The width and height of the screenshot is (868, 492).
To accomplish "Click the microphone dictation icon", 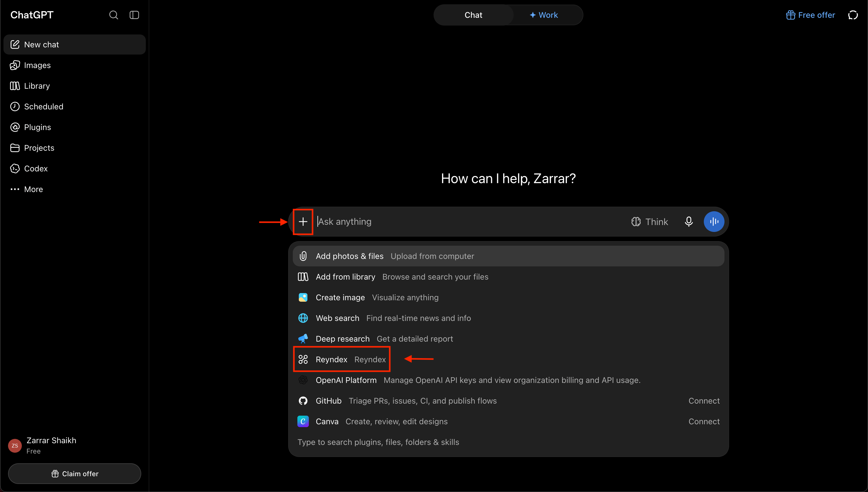I will point(689,222).
